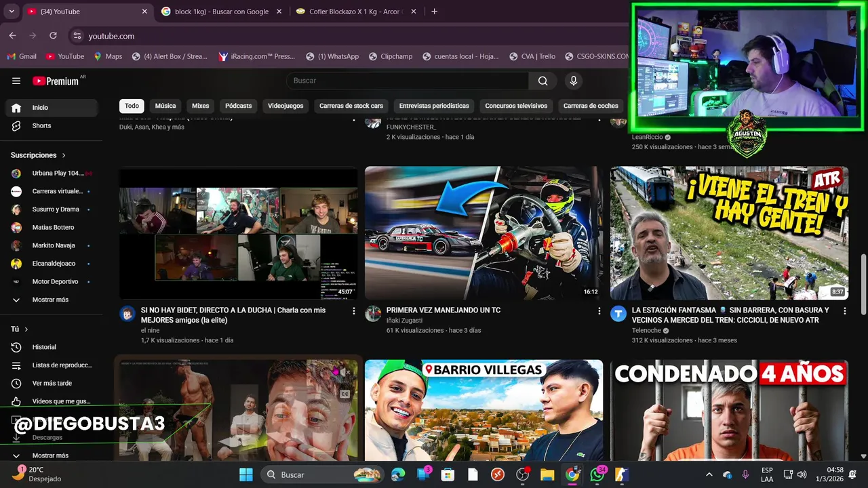Open the CONDENADO 4 AÑOS thumbnail
Viewport: 868px width, 488px height.
[x=729, y=411]
